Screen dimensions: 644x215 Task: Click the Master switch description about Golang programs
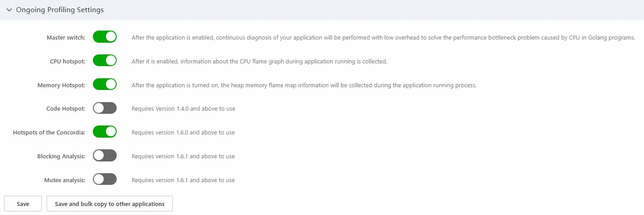click(x=383, y=38)
